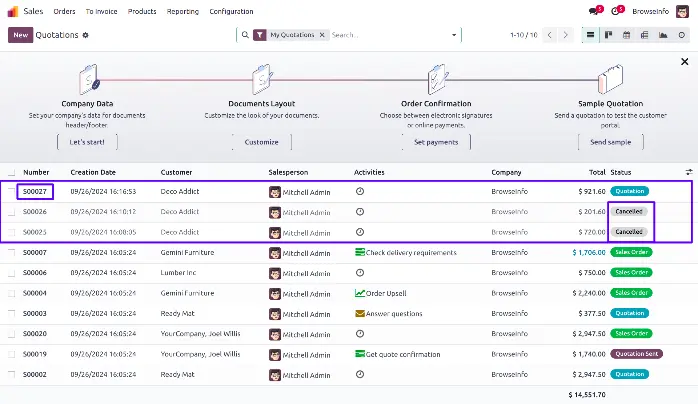The height and width of the screenshot is (404, 698).
Task: Select all rows with header checkbox
Action: pos(12,172)
